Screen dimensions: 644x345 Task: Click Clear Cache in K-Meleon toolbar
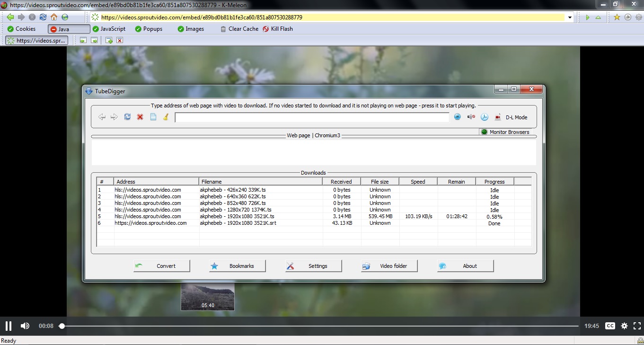tap(239, 29)
